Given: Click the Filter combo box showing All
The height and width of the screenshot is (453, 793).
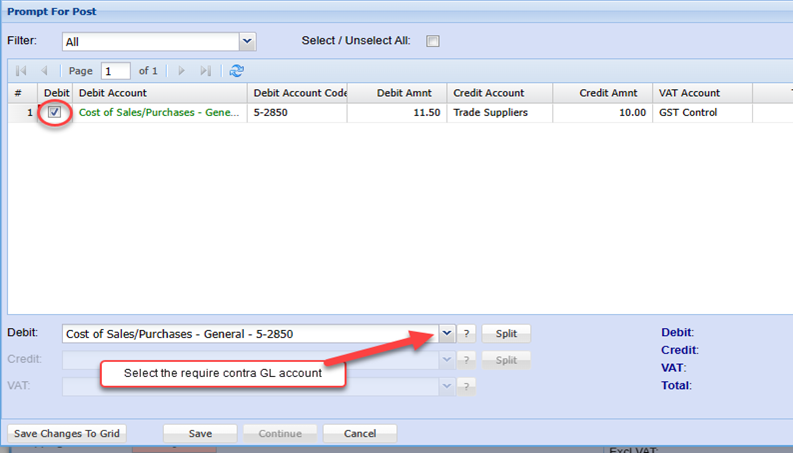Looking at the screenshot, I should coord(151,41).
